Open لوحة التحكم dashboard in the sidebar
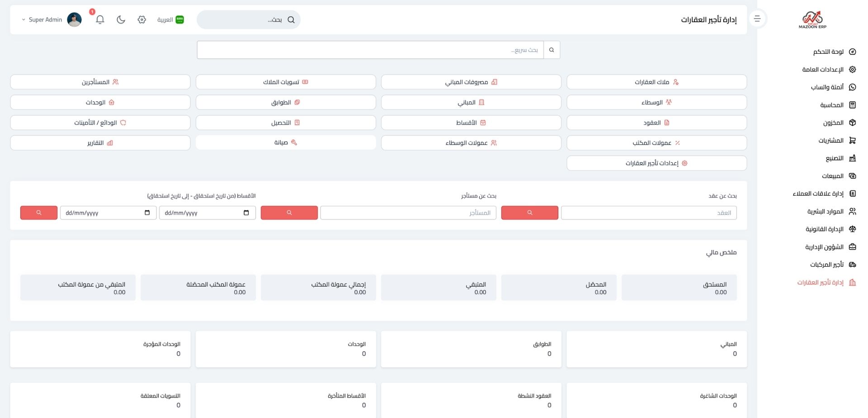The width and height of the screenshot is (868, 418). click(828, 52)
